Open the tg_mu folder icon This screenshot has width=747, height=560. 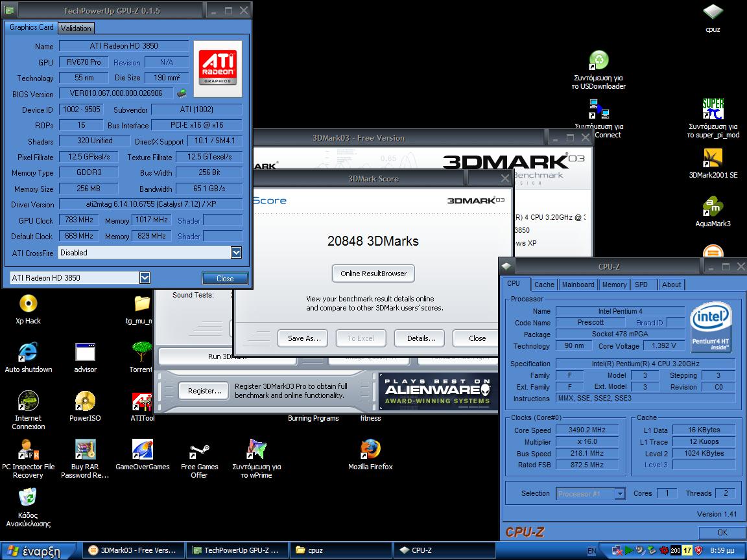[142, 303]
